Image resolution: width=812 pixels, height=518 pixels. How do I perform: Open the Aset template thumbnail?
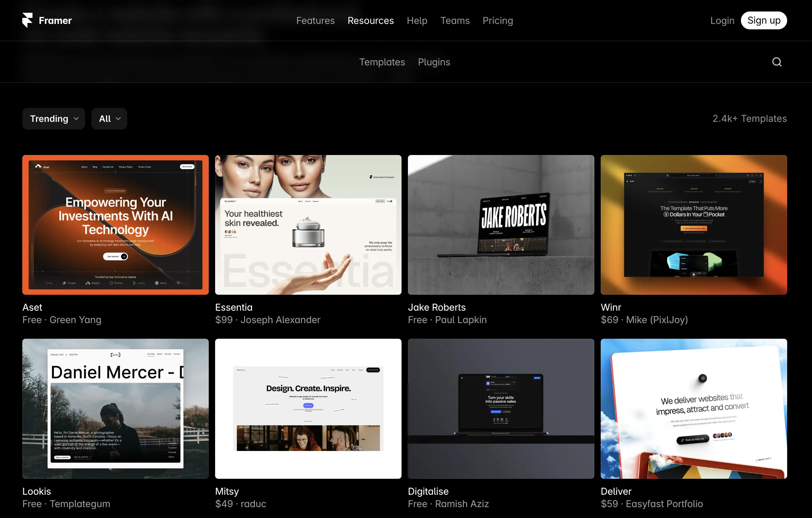[115, 225]
